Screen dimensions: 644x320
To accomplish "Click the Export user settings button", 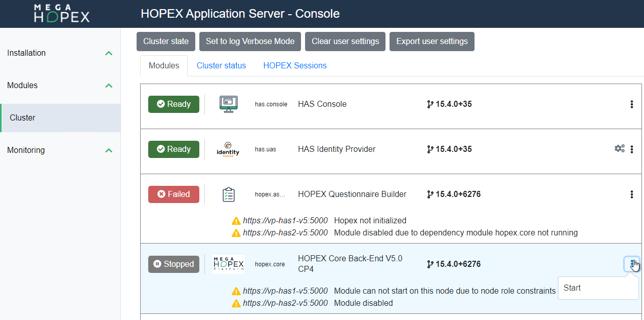I will (x=432, y=42).
